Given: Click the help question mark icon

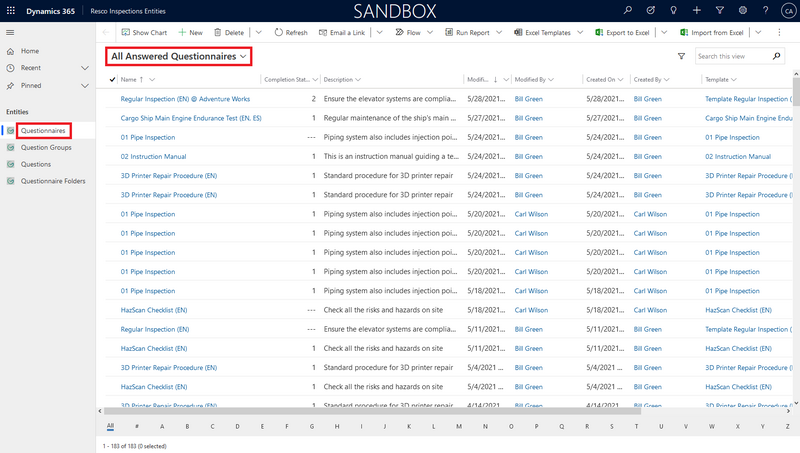Looking at the screenshot, I should coord(765,10).
